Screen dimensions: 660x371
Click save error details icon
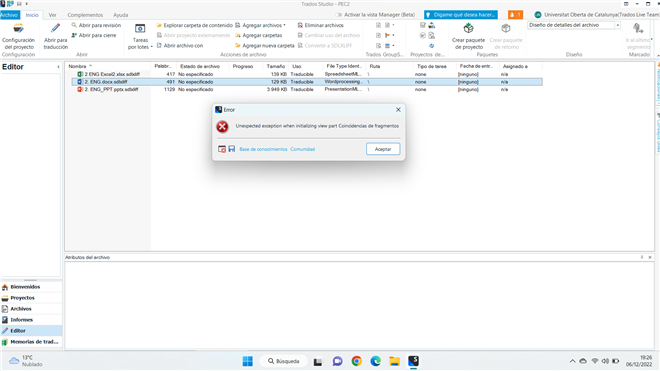pos(232,149)
